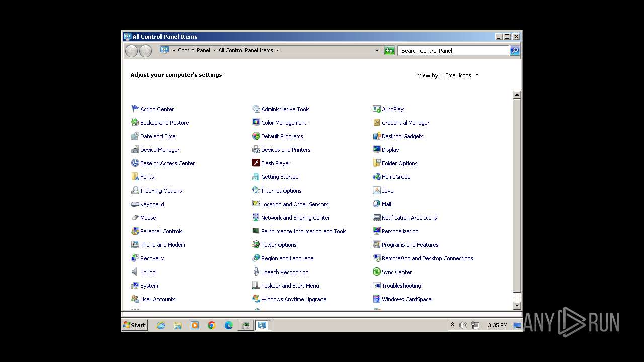Click the scrollbar up arrow
This screenshot has width=644, height=362.
(517, 95)
